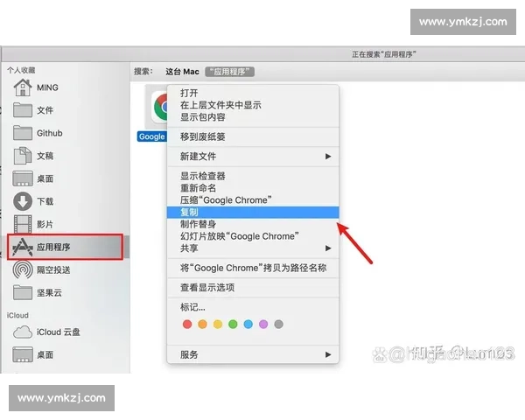Open the 文稿 documents icon

click(23, 156)
